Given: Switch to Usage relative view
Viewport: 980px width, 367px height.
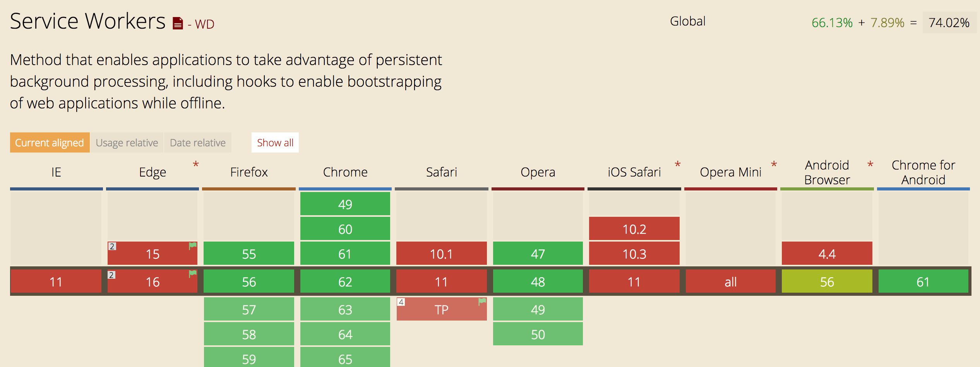Looking at the screenshot, I should click(127, 142).
